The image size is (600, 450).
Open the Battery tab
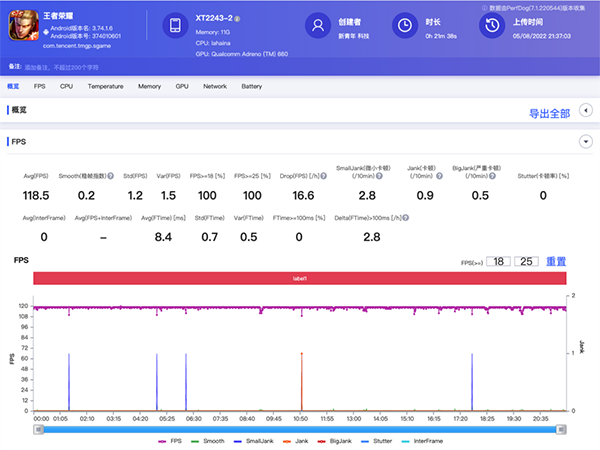click(251, 87)
